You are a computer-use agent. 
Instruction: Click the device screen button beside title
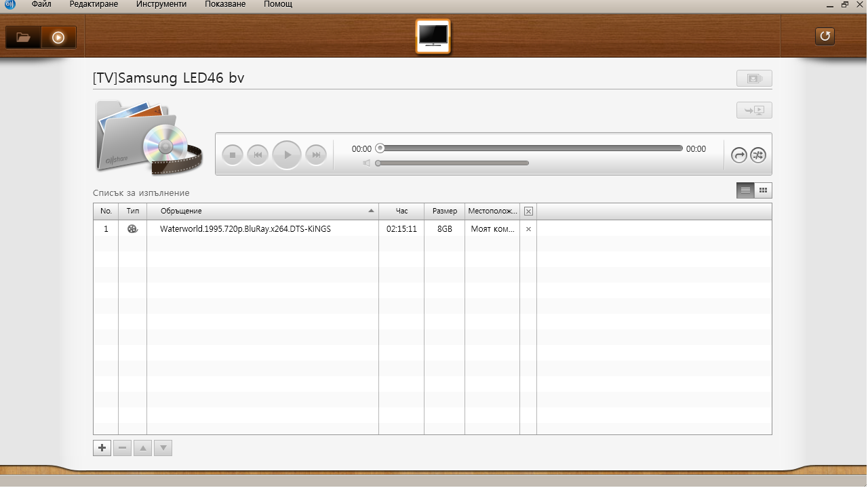pos(754,79)
